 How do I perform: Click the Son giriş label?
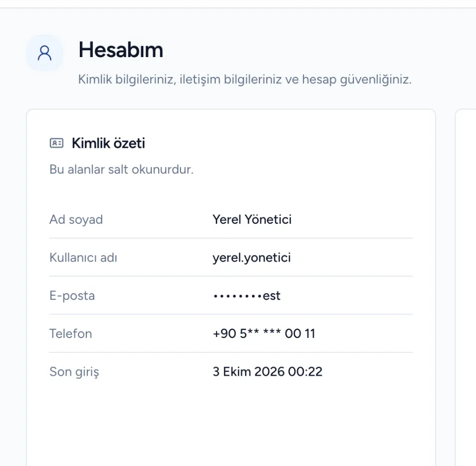[x=74, y=372]
